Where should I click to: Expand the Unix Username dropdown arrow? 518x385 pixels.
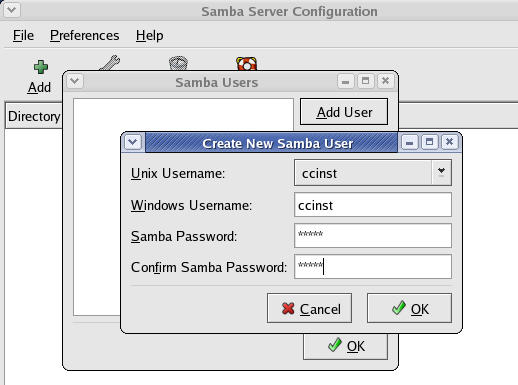point(441,172)
